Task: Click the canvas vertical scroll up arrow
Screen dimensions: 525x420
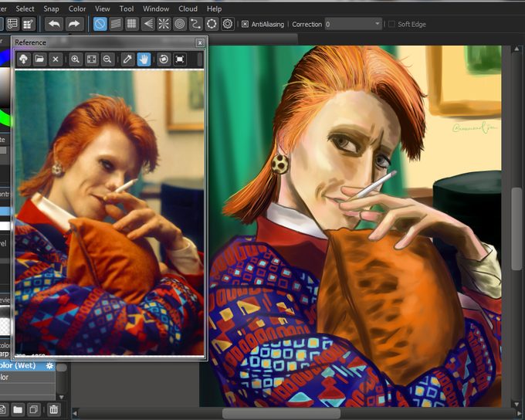Action: 517,49
